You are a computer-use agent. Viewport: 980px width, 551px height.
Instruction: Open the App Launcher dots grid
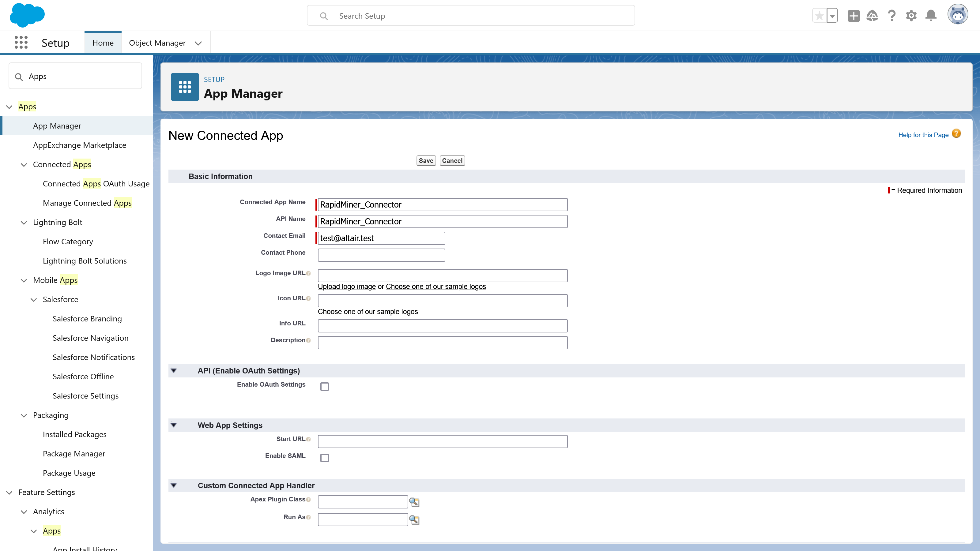coord(21,43)
